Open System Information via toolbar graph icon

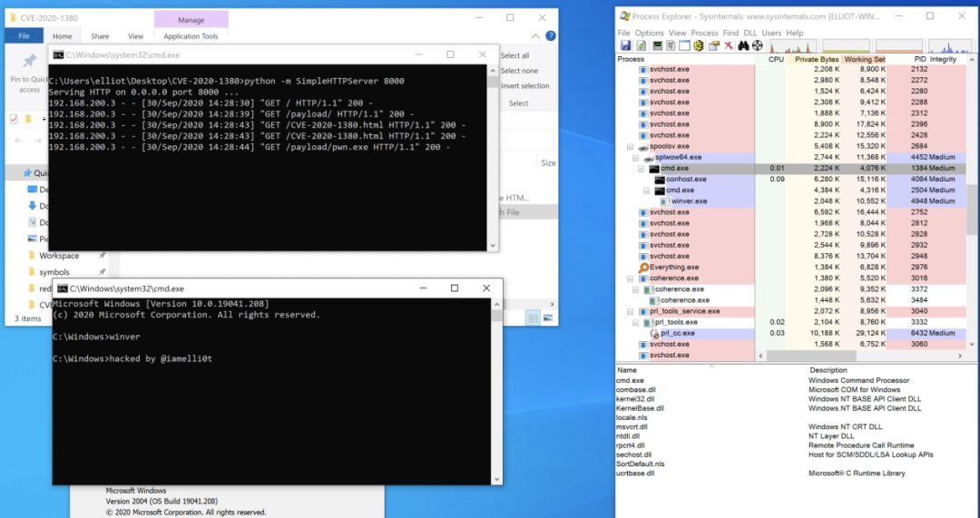pyautogui.click(x=656, y=45)
